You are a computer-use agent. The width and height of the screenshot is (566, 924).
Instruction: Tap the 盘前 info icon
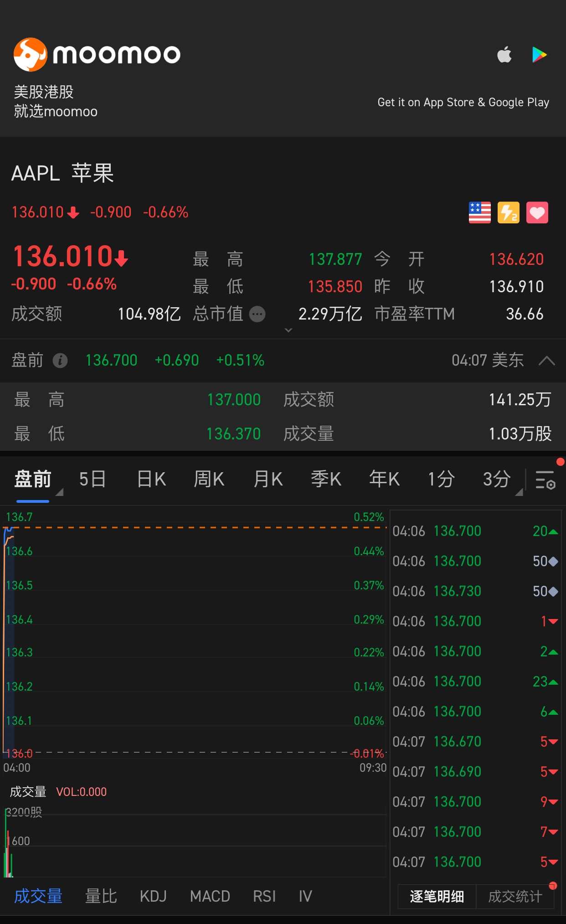tap(60, 361)
